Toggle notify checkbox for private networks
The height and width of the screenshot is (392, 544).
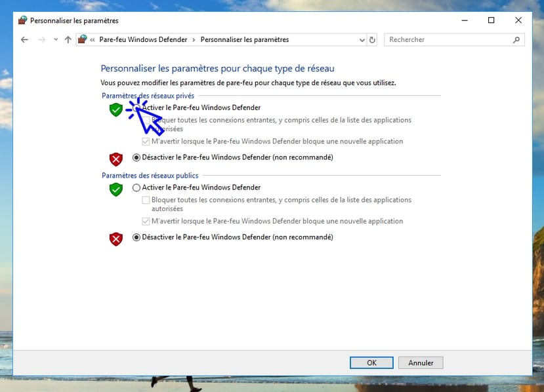click(146, 142)
